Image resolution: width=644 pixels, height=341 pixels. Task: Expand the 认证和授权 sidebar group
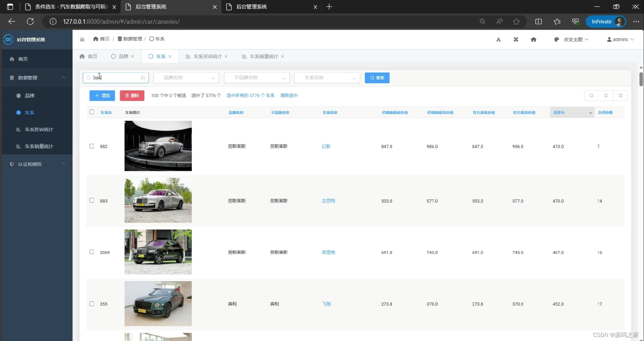pos(37,164)
